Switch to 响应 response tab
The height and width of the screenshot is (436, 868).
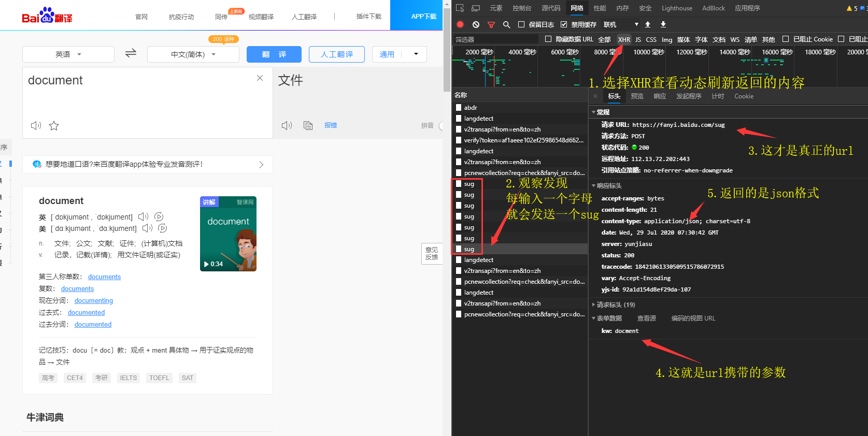[x=660, y=96]
